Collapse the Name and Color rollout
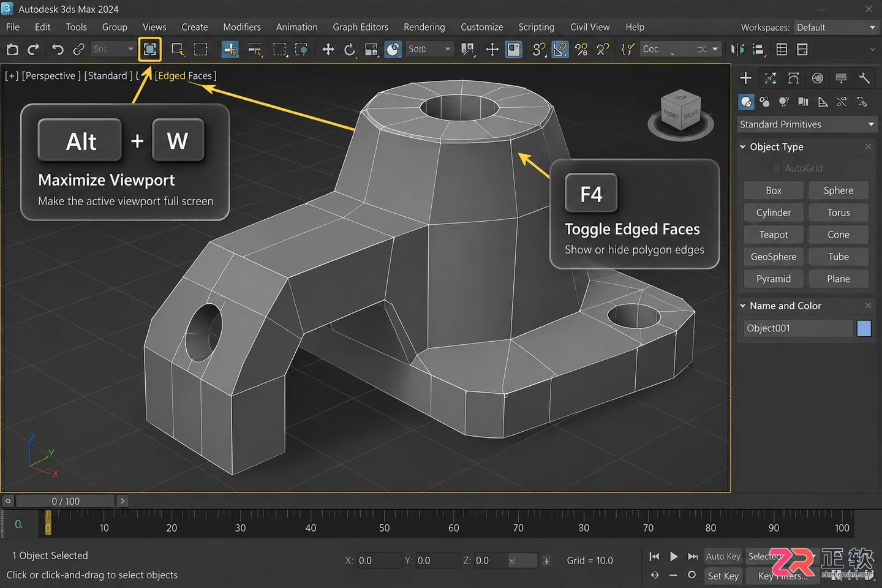Screen dimensions: 882x588 [743, 306]
